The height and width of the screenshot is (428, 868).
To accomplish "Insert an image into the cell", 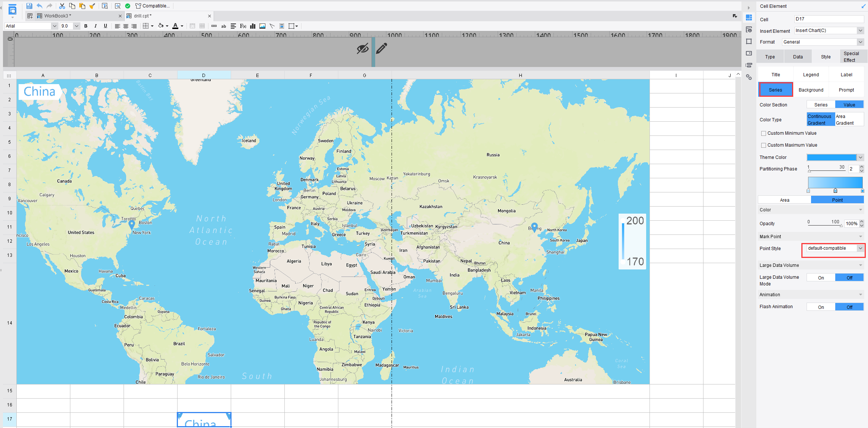I will pos(262,26).
